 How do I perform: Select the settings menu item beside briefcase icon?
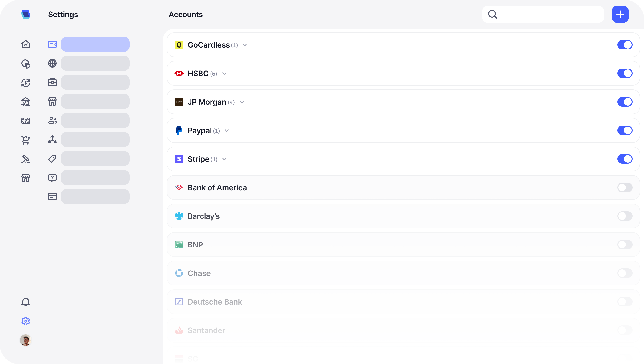click(95, 82)
